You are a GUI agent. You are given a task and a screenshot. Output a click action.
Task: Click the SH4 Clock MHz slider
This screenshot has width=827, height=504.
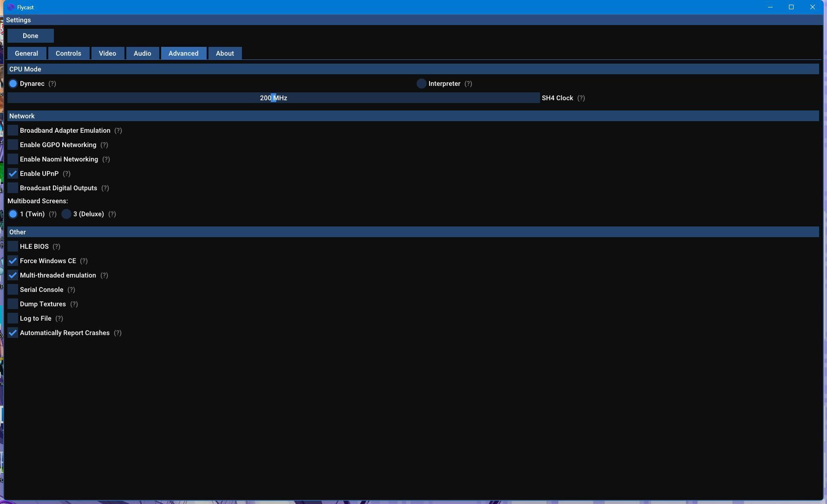[x=273, y=98]
